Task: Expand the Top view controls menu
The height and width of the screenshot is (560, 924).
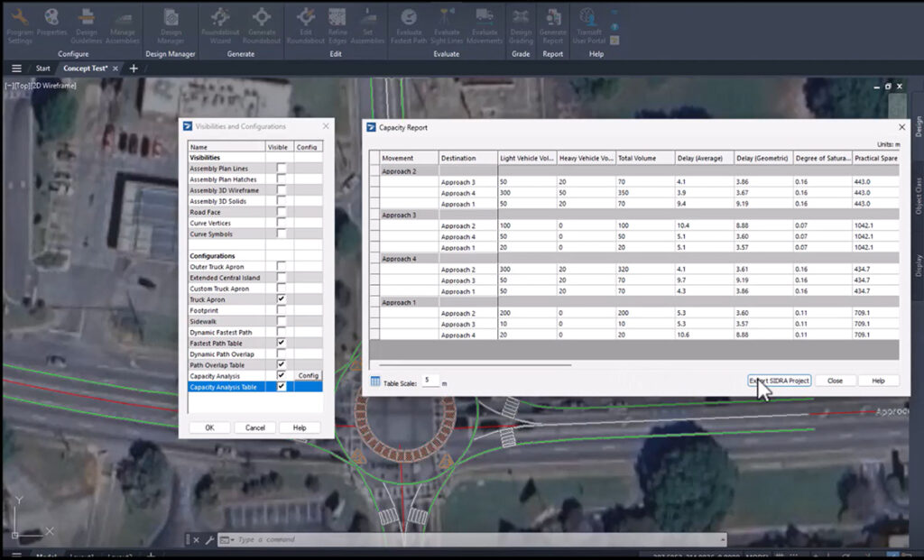Action: pos(22,86)
